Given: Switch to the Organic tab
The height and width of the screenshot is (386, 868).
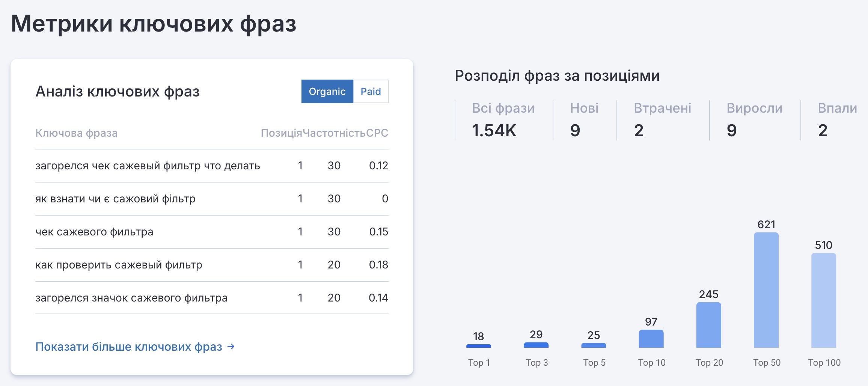Looking at the screenshot, I should pos(327,92).
